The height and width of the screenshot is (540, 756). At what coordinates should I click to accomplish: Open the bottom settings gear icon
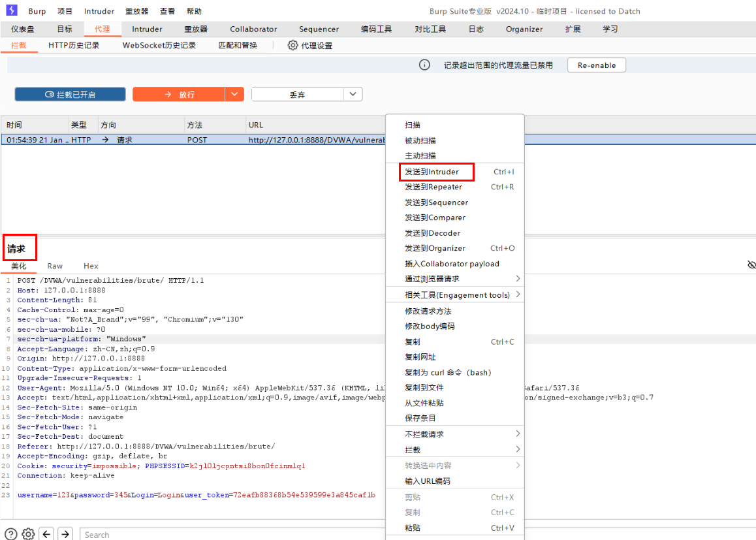pos(29,534)
